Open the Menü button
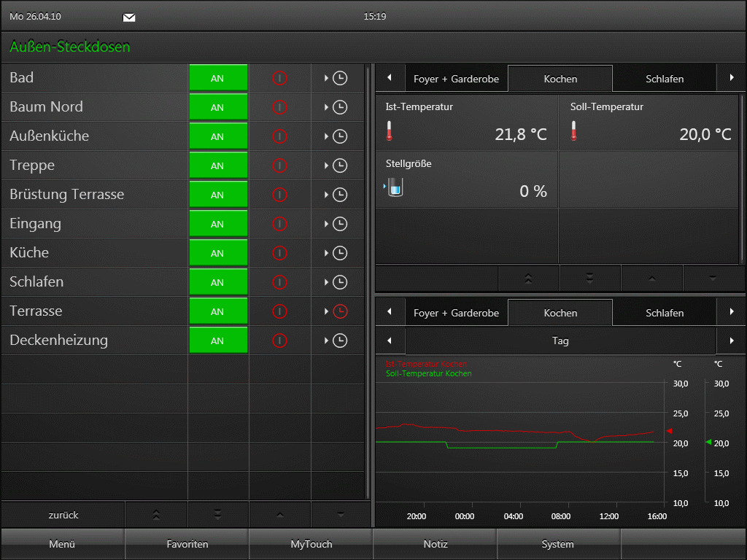Viewport: 747px width, 560px height. pos(63,544)
